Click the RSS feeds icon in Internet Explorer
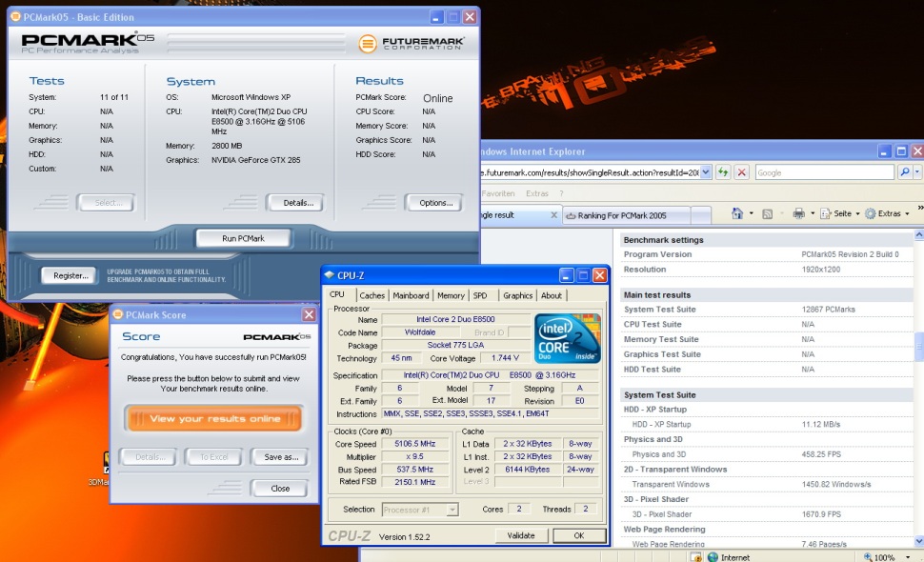The width and height of the screenshot is (924, 562). click(767, 213)
